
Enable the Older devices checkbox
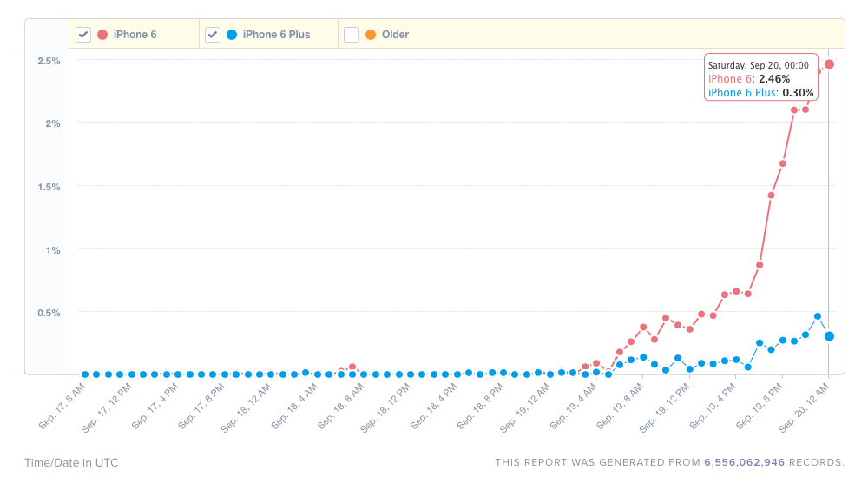[352, 35]
